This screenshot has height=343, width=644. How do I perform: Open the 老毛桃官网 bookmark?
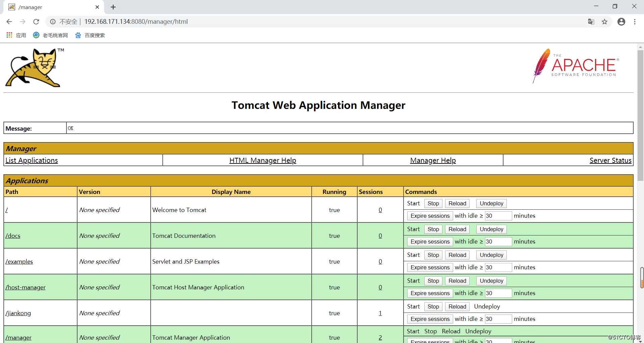coord(51,35)
